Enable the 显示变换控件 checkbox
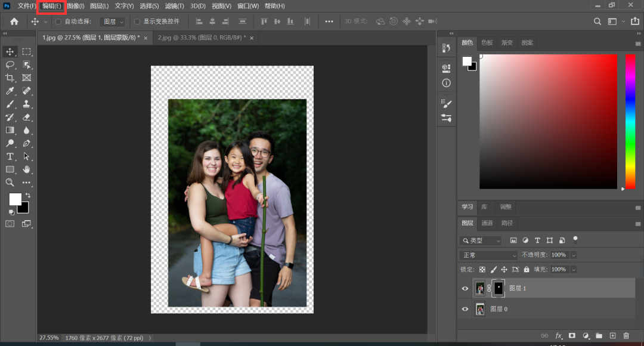This screenshot has width=644, height=346. click(137, 21)
